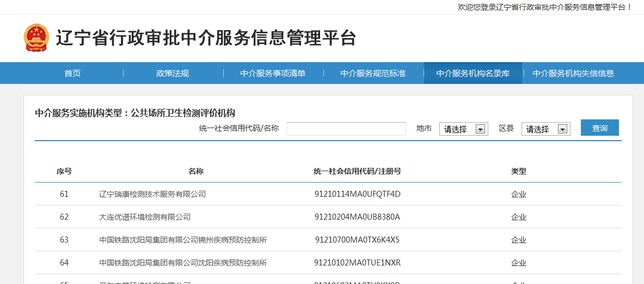Open 中介服务机构失信信息 tab
The height and width of the screenshot is (284, 644).
(x=573, y=74)
